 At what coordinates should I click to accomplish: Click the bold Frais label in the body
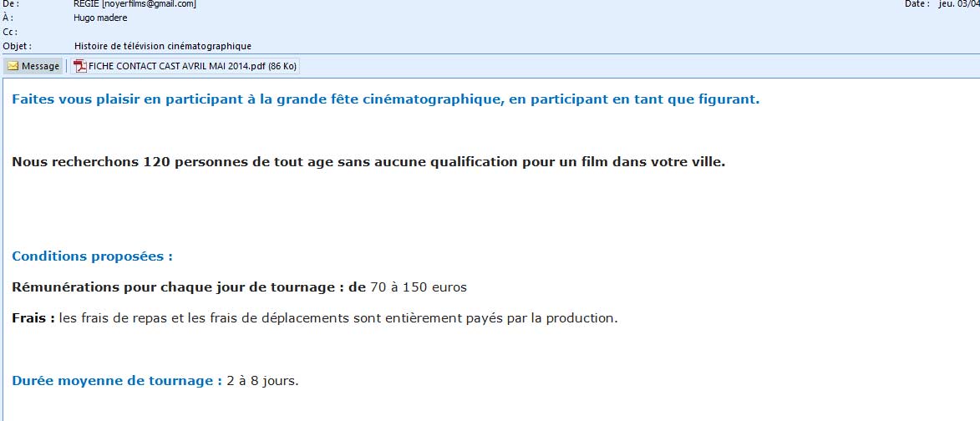point(33,318)
